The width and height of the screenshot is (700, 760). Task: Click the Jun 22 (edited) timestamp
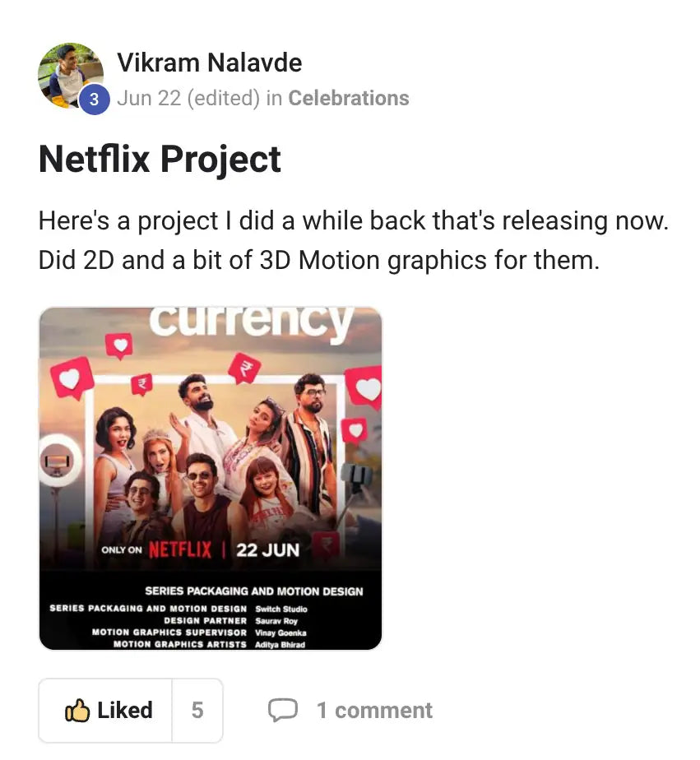tap(188, 98)
